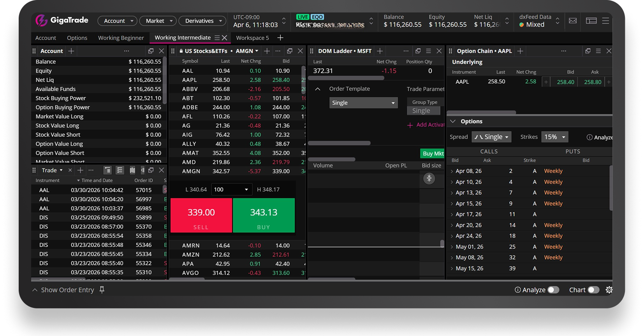Expand the Apr 08, 26 expiration row
This screenshot has height=336, width=644.
452,171
